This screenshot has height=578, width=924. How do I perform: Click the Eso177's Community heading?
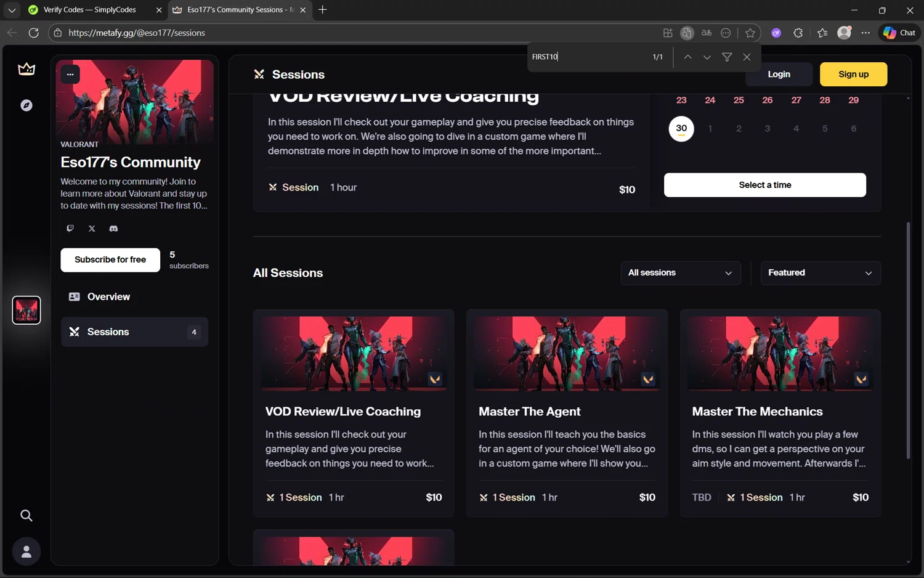[131, 162]
